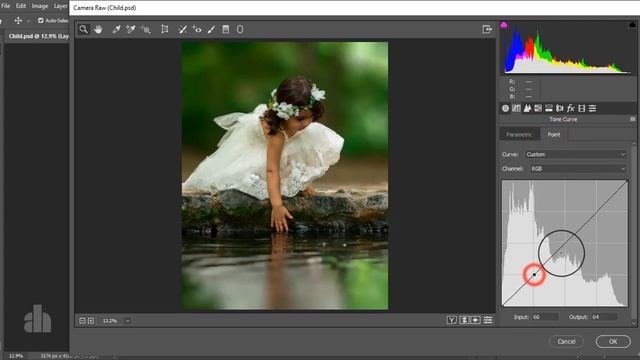Switch to the Point curve tab
This screenshot has width=640, height=360.
[x=554, y=134]
